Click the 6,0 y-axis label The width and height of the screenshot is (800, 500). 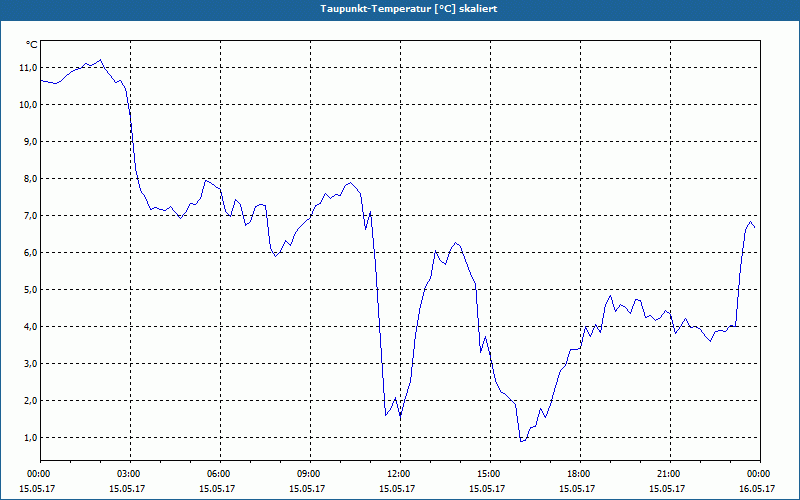[x=30, y=253]
